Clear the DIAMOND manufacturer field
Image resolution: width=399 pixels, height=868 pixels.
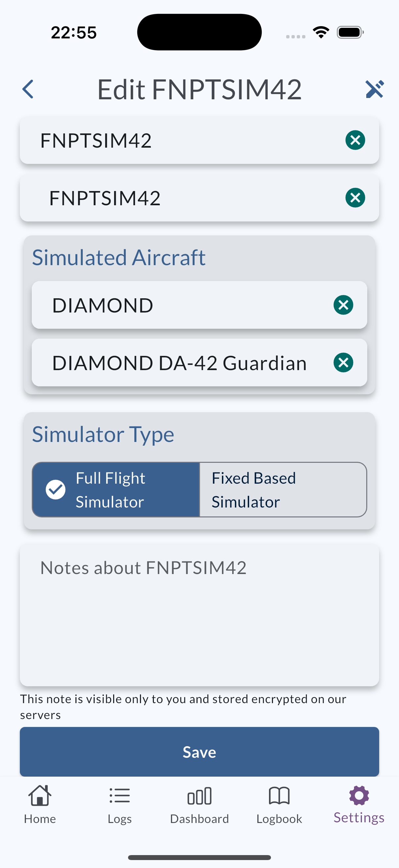pos(343,305)
